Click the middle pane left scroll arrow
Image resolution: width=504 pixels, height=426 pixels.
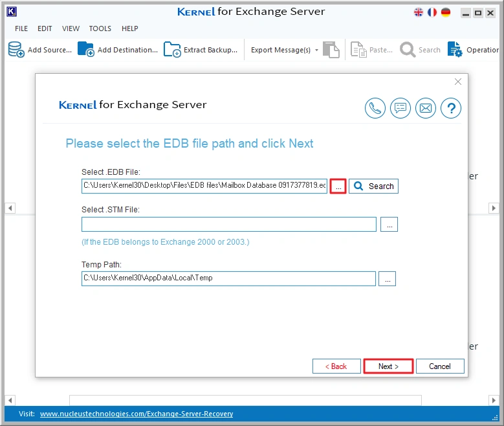coord(10,208)
